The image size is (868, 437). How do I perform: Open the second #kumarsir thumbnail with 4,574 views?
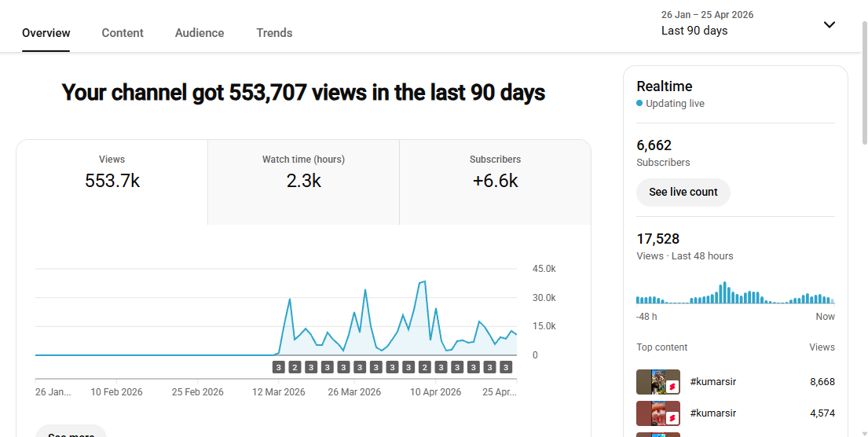(658, 413)
